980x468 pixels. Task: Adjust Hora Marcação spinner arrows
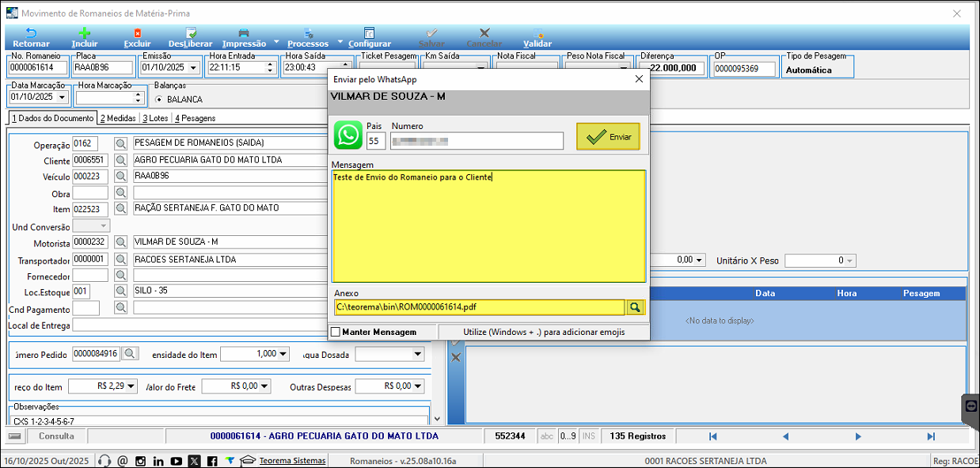138,97
